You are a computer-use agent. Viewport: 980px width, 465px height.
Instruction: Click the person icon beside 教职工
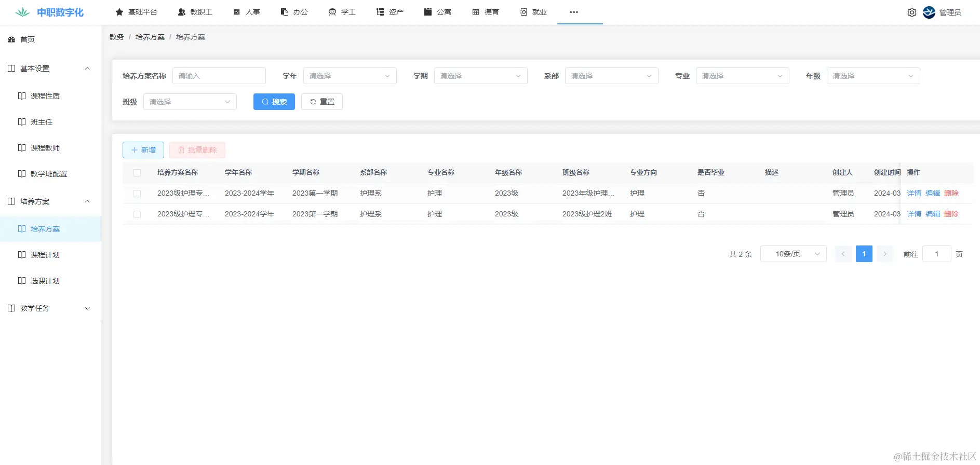(x=182, y=12)
